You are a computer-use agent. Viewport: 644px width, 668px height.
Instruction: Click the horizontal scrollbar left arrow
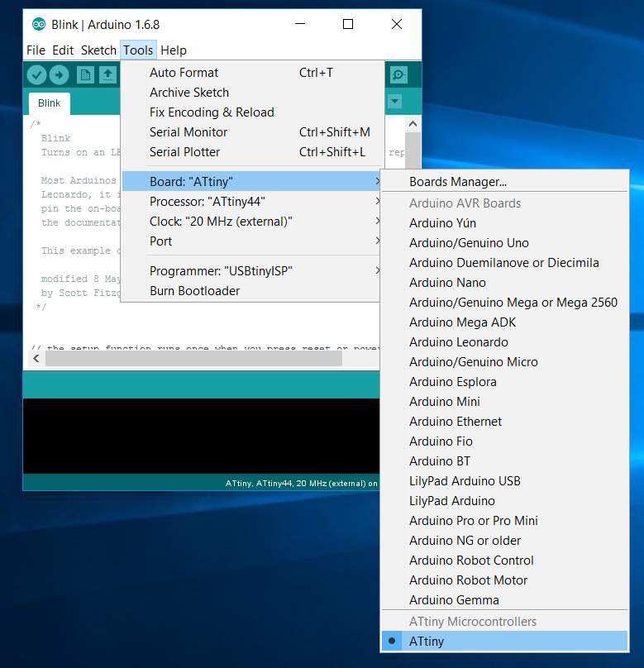pyautogui.click(x=36, y=358)
